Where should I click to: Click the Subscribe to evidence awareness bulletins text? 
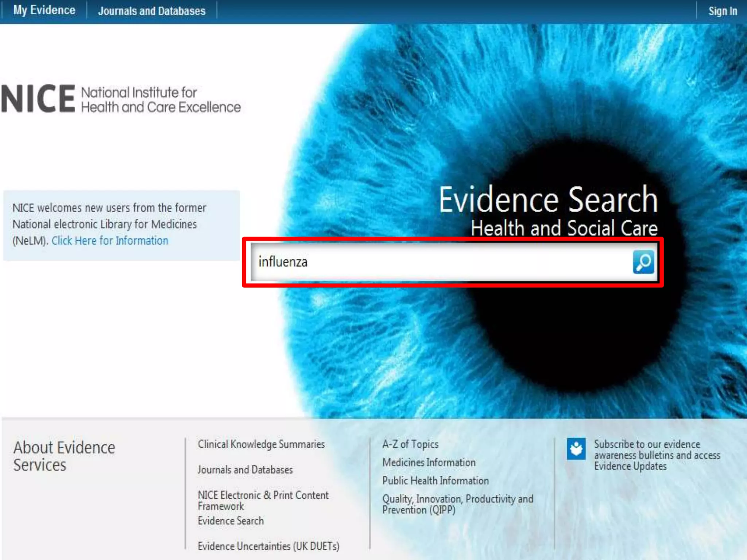pos(657,455)
